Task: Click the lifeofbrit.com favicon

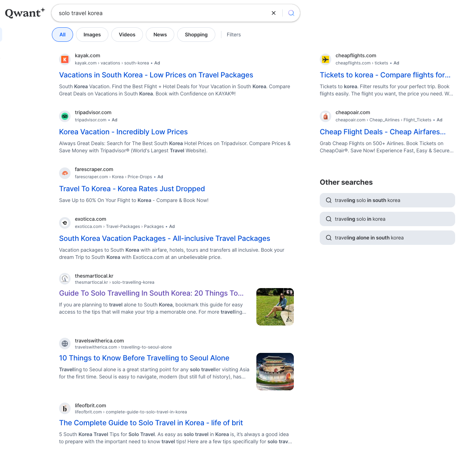Action: point(65,408)
